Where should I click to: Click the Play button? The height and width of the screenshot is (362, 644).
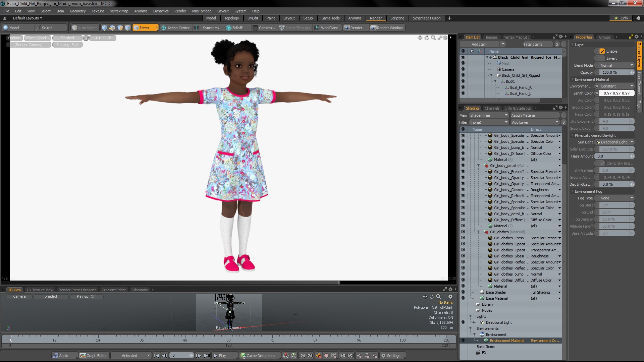[224, 356]
